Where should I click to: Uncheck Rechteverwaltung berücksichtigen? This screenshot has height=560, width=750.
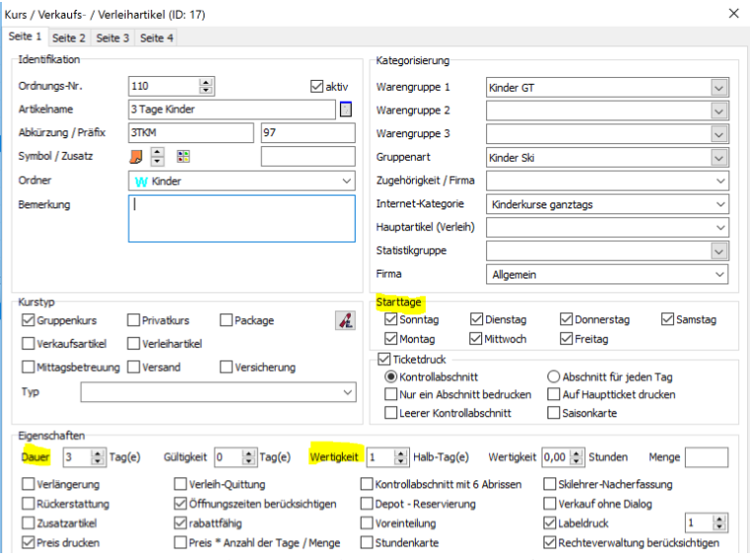[x=549, y=543]
